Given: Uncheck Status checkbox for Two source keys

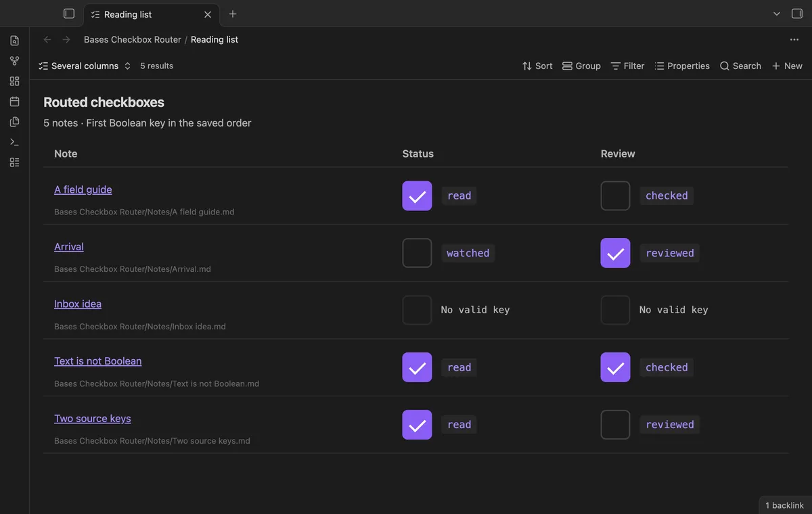Looking at the screenshot, I should tap(417, 425).
